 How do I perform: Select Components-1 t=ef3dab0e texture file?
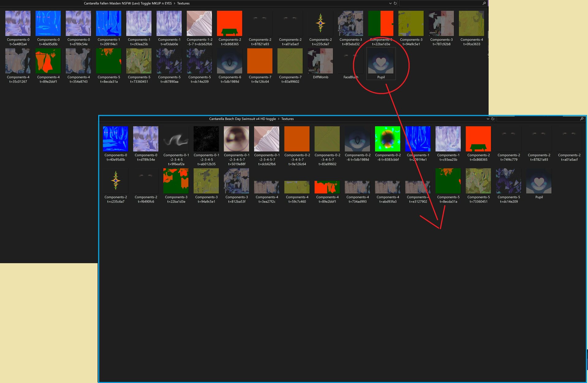click(169, 28)
